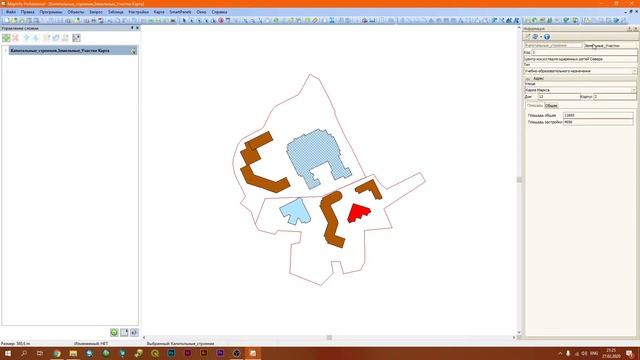The width and height of the screenshot is (640, 360).
Task: Click the Корпус input field
Action: coord(614,97)
